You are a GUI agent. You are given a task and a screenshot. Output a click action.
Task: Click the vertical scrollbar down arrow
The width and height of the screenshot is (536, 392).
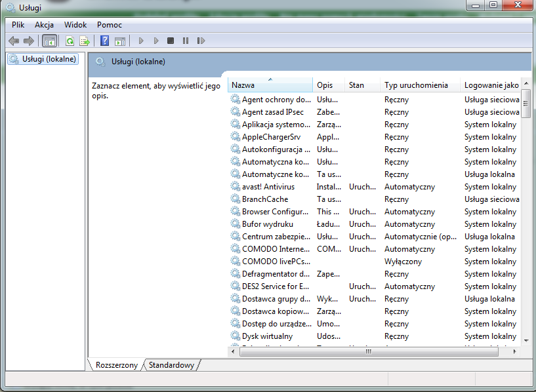coord(526,340)
